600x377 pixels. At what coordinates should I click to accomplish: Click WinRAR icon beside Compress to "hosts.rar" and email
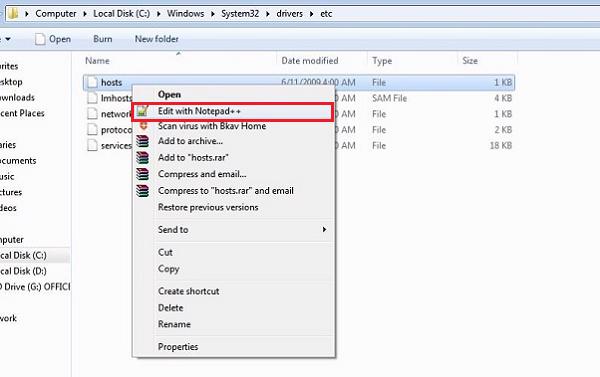pyautogui.click(x=142, y=191)
